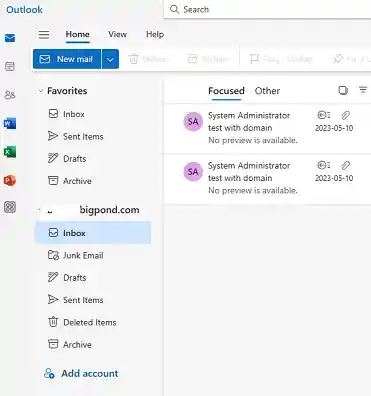Collapse the Favorites section chevron
371x396 pixels.
tap(41, 91)
